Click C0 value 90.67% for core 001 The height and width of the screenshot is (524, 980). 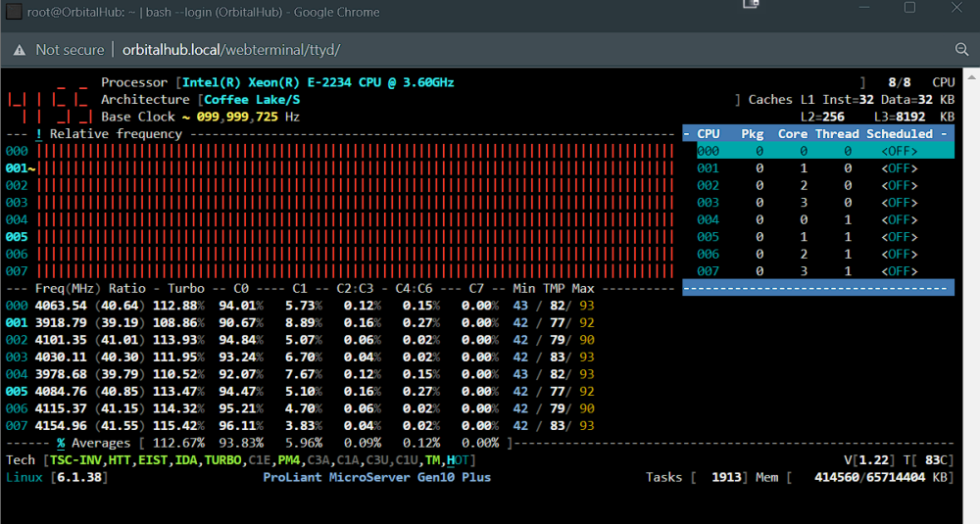pos(241,323)
